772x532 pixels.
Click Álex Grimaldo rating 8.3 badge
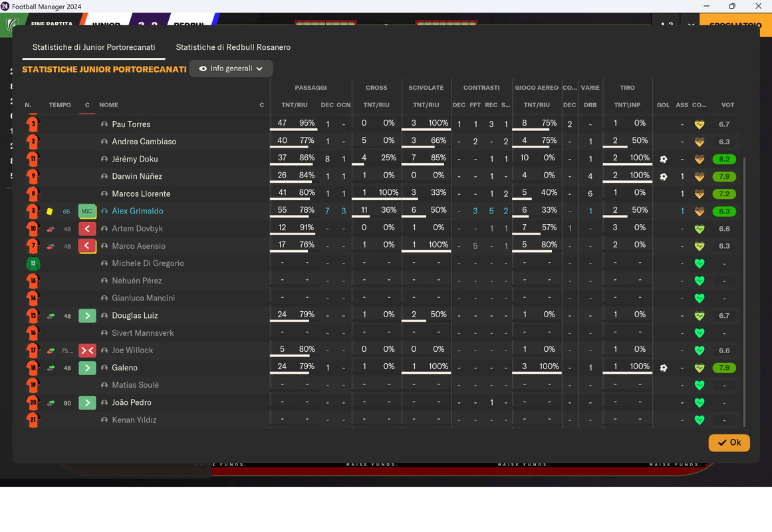723,211
